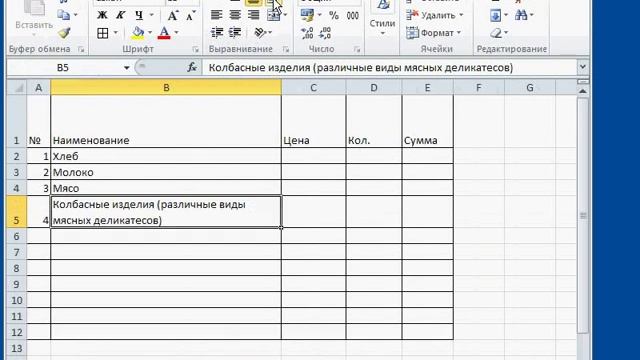Screen dimensions: 640x360
Task: Open the Underline style dropdown arrow
Action: 151,16
